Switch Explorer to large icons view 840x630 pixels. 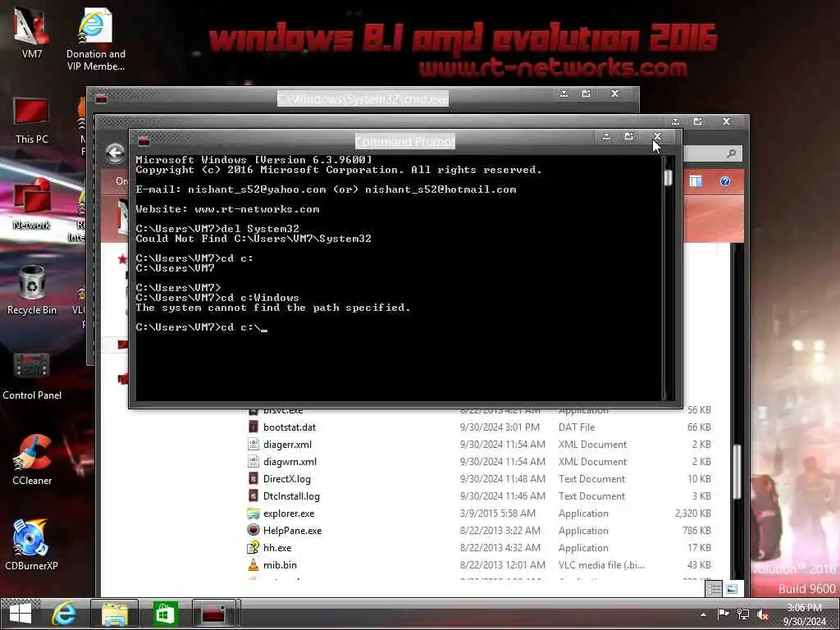[x=732, y=589]
